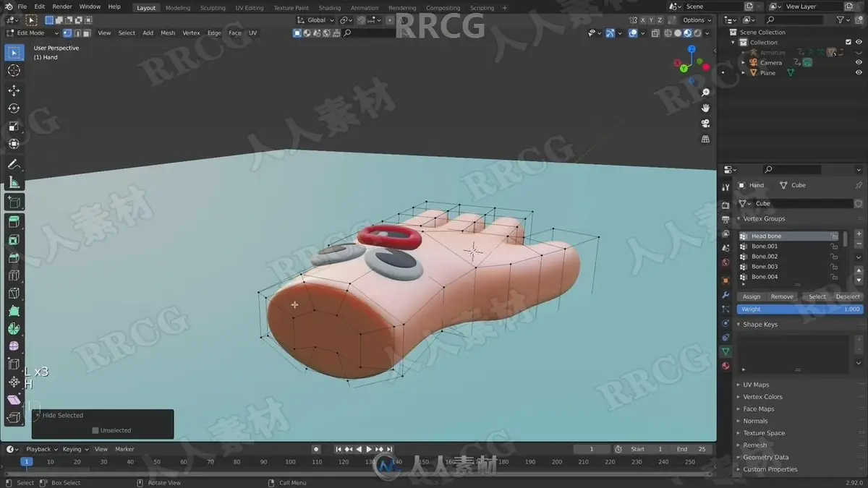Switch perspective/orthographic grid icon
This screenshot has height=488, width=868.
tap(706, 140)
